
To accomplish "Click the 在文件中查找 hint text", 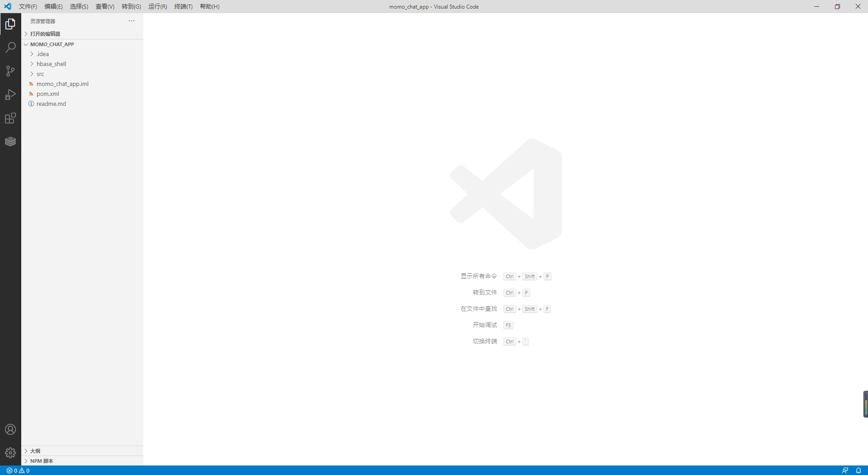I will (x=479, y=309).
